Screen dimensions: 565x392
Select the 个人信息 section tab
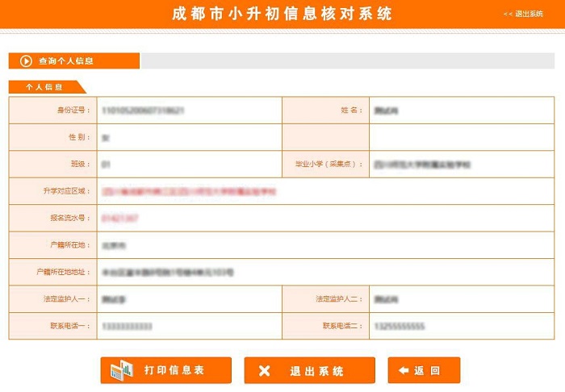44,87
